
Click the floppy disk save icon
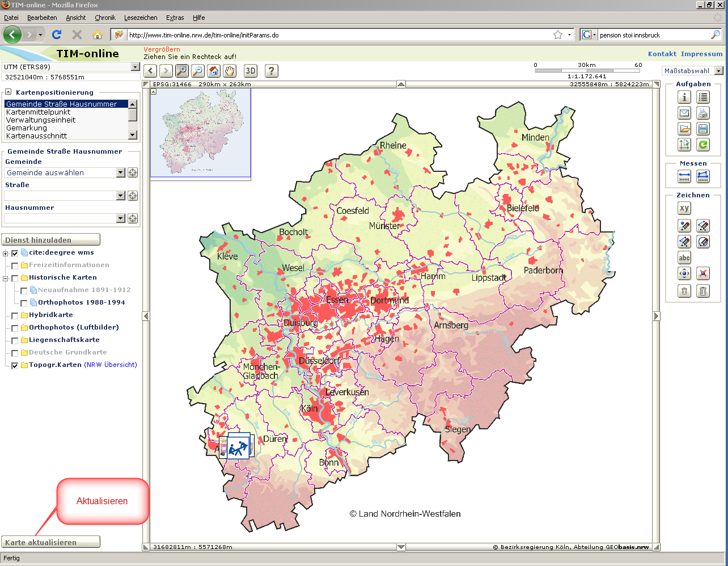[x=703, y=129]
